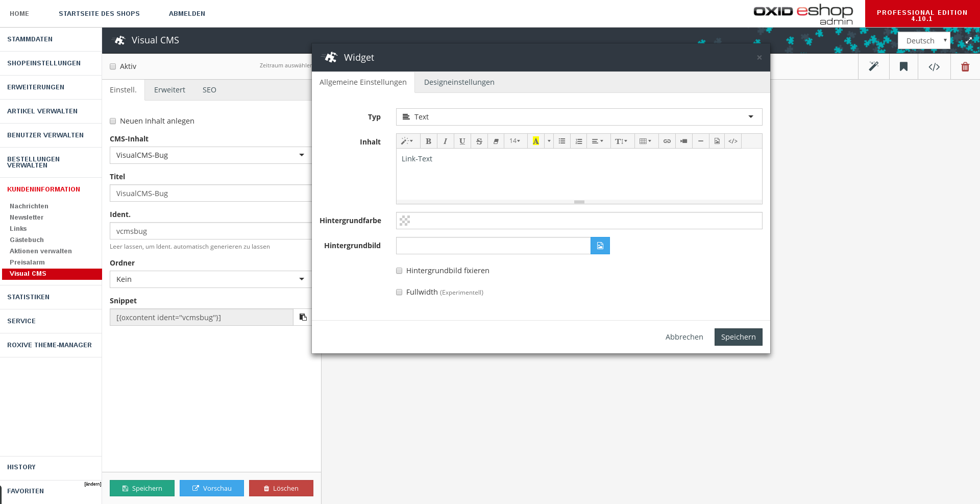
Task: Click the blue Vorschau button
Action: 212,488
